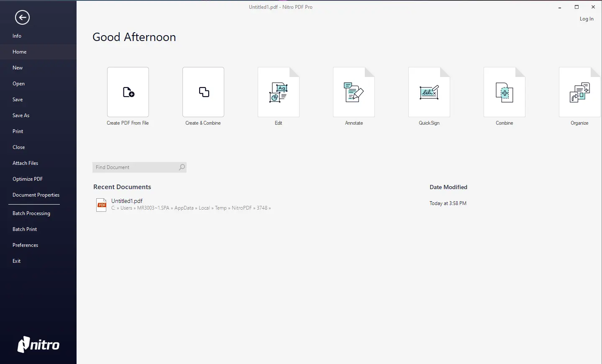The image size is (602, 364).
Task: Click the back arrow icon
Action: (x=22, y=18)
